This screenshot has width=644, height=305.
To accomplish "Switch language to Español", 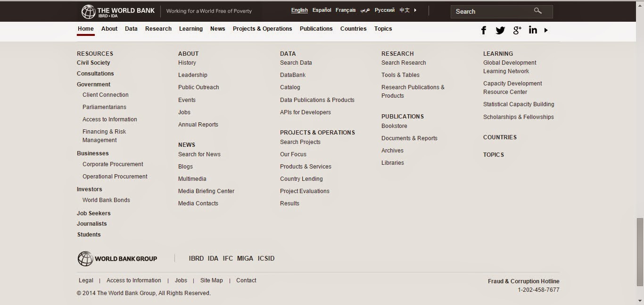I will (x=322, y=10).
